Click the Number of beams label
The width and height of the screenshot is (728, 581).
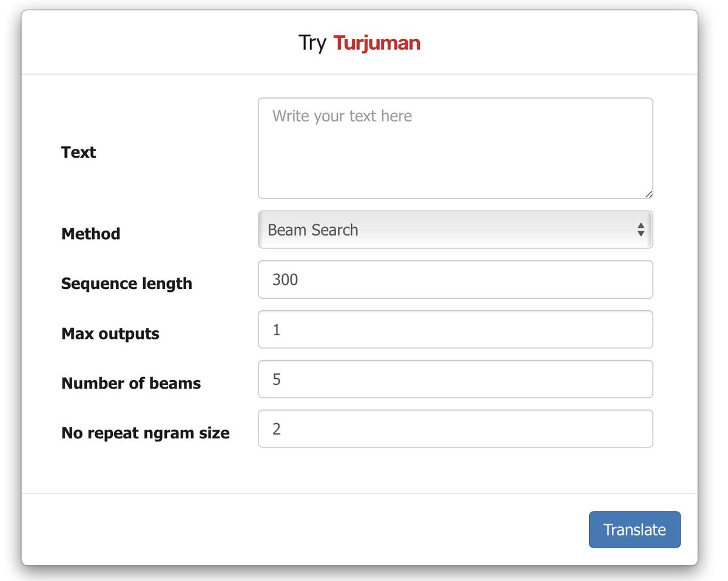[131, 383]
